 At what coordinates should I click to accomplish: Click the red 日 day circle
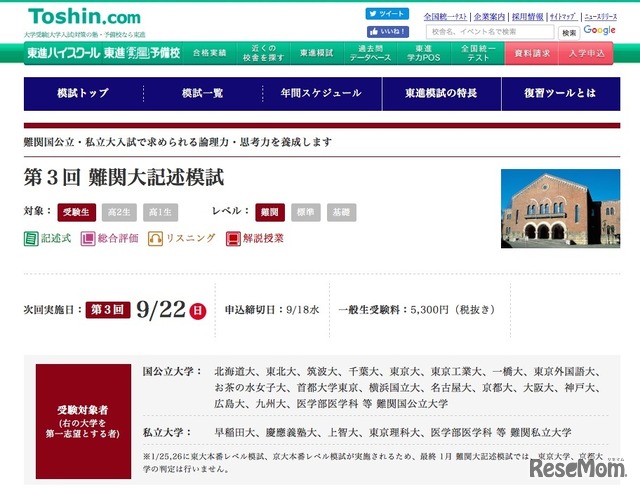click(x=198, y=311)
